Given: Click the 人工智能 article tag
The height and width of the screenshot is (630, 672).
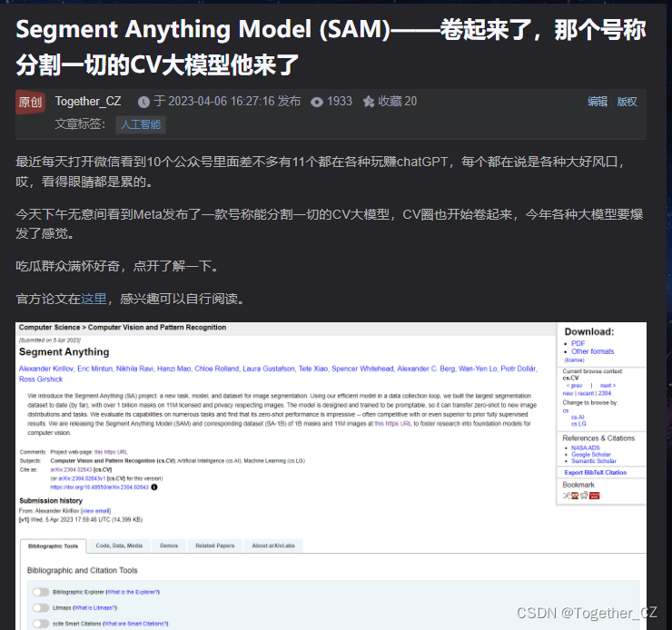Looking at the screenshot, I should (x=141, y=124).
